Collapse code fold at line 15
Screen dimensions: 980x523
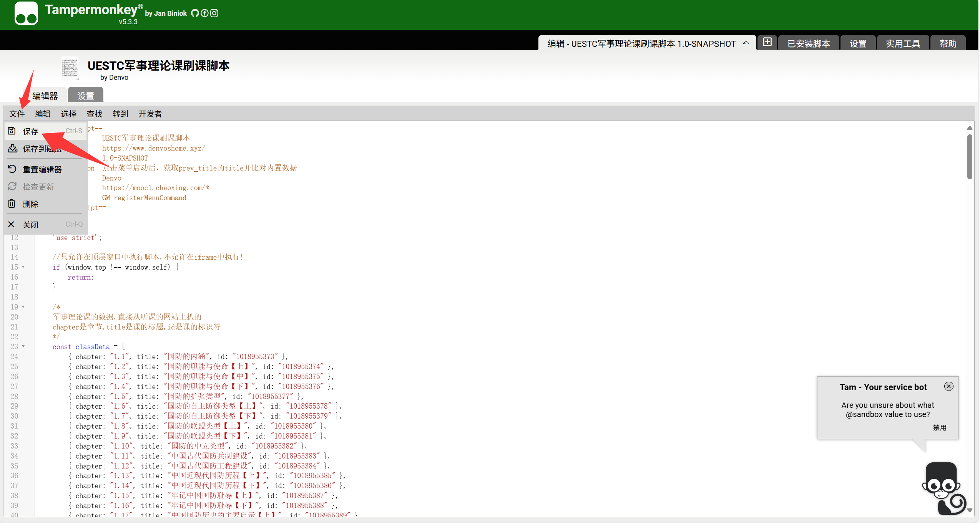pyautogui.click(x=23, y=267)
